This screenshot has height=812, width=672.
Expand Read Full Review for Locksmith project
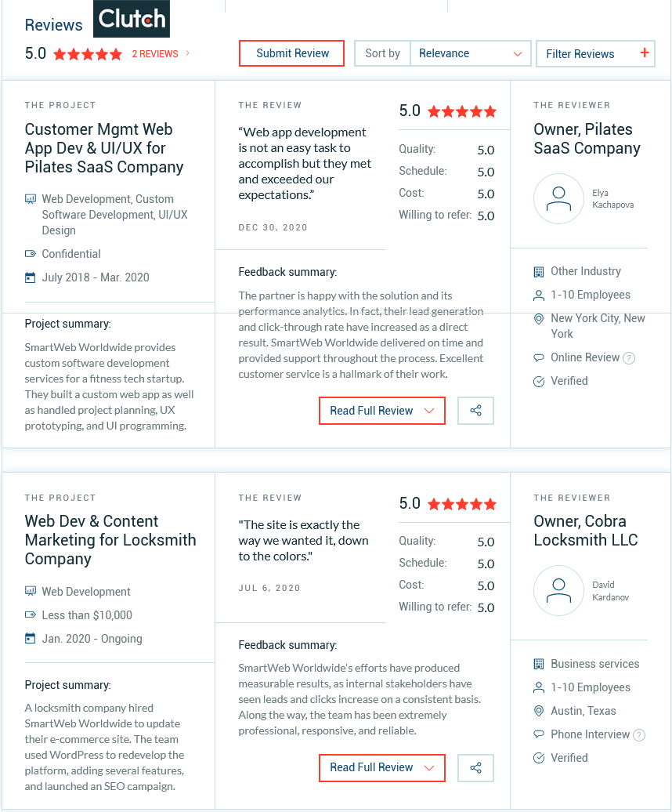click(x=381, y=767)
